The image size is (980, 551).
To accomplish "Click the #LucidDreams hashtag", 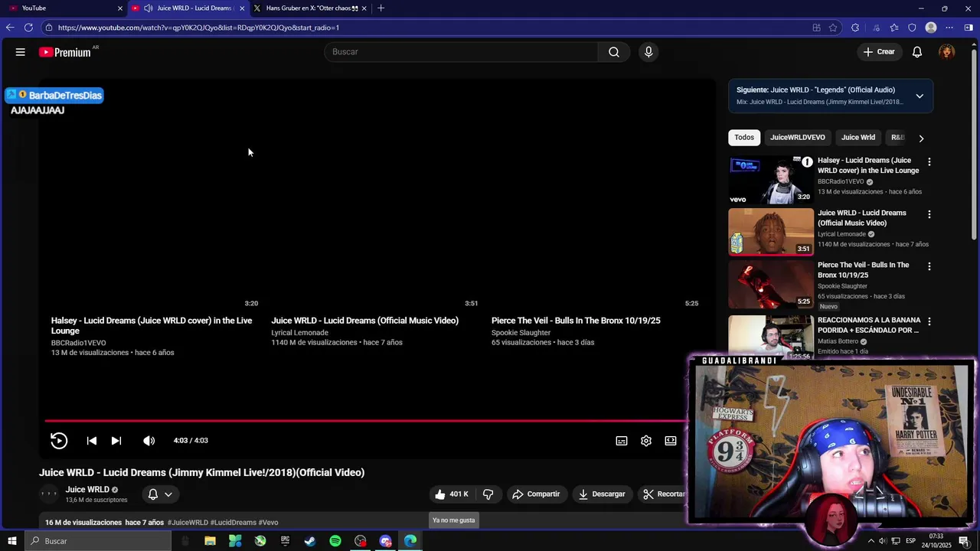I will pos(234,523).
